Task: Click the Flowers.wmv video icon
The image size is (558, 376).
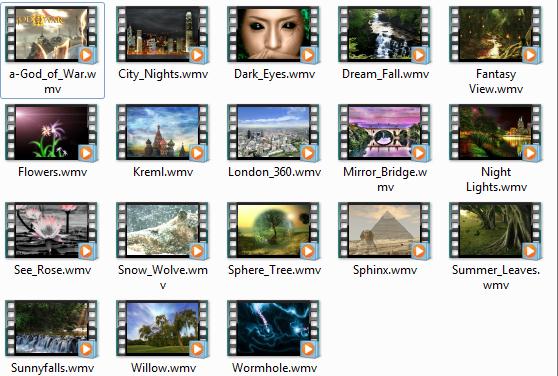Action: click(x=52, y=132)
